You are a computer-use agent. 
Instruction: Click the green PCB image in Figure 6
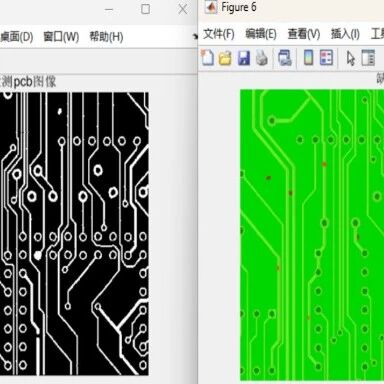tap(312, 235)
